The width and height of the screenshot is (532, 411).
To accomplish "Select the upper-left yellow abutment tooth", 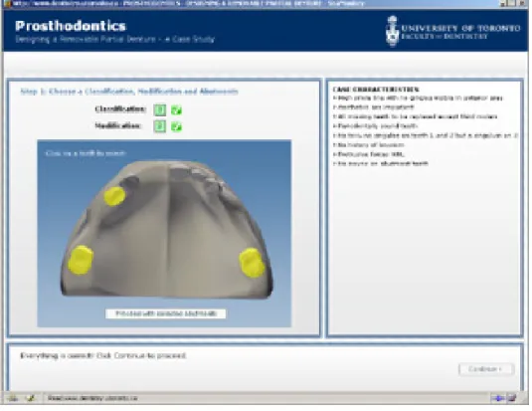I will pyautogui.click(x=114, y=196).
